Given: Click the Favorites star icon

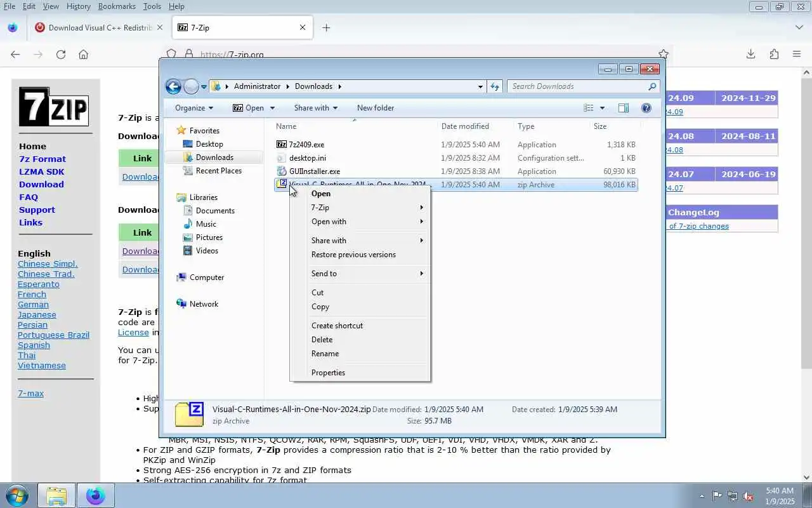Looking at the screenshot, I should coord(181,130).
